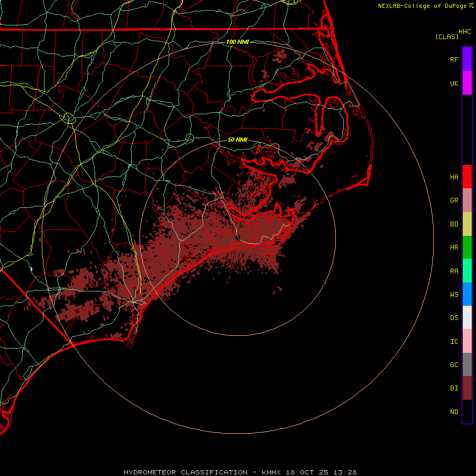Click the GR pink legend swatch
This screenshot has width=476, height=476.
(x=467, y=200)
